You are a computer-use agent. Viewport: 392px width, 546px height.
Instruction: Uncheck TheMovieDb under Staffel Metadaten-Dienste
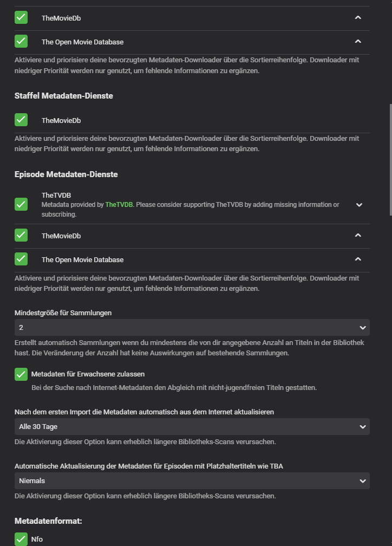[21, 120]
